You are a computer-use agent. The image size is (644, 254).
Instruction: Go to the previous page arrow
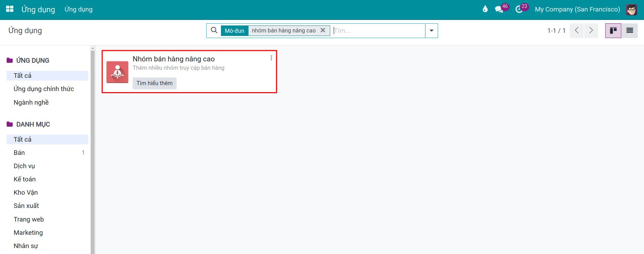(577, 30)
